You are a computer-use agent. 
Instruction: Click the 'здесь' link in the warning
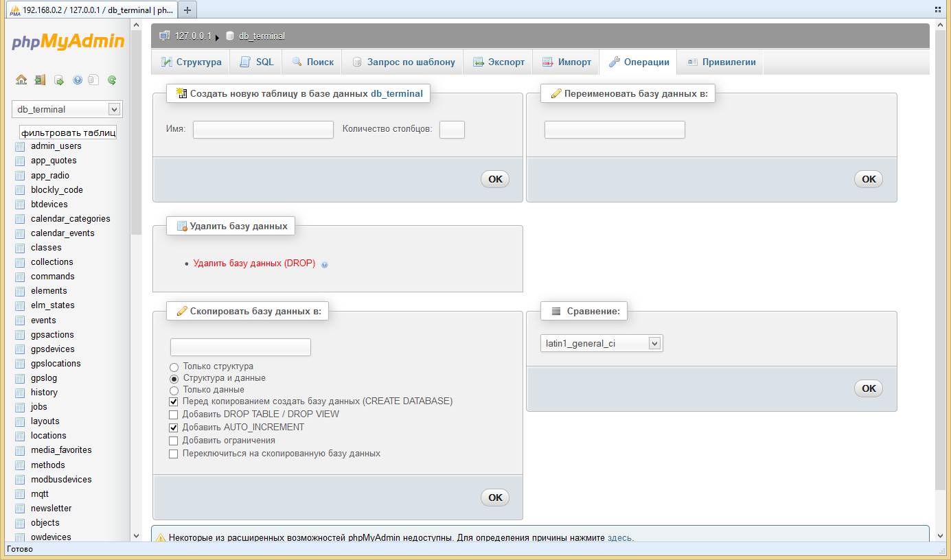pos(619,538)
